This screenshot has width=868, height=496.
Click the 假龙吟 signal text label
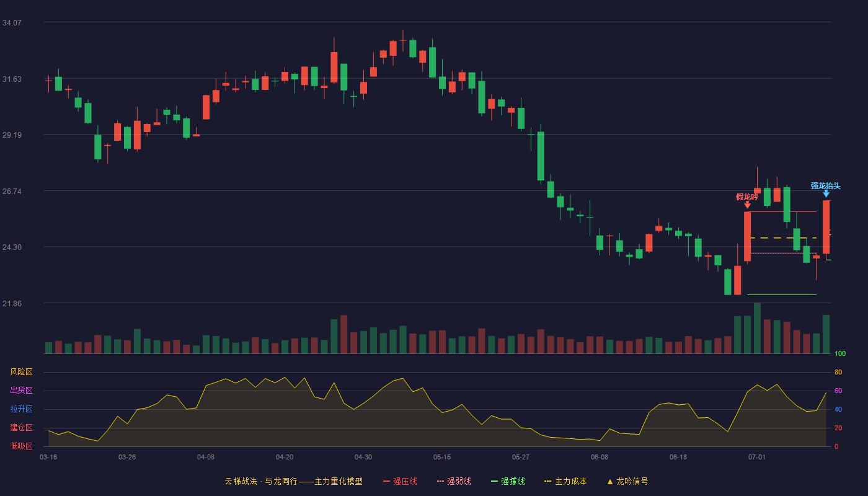747,197
